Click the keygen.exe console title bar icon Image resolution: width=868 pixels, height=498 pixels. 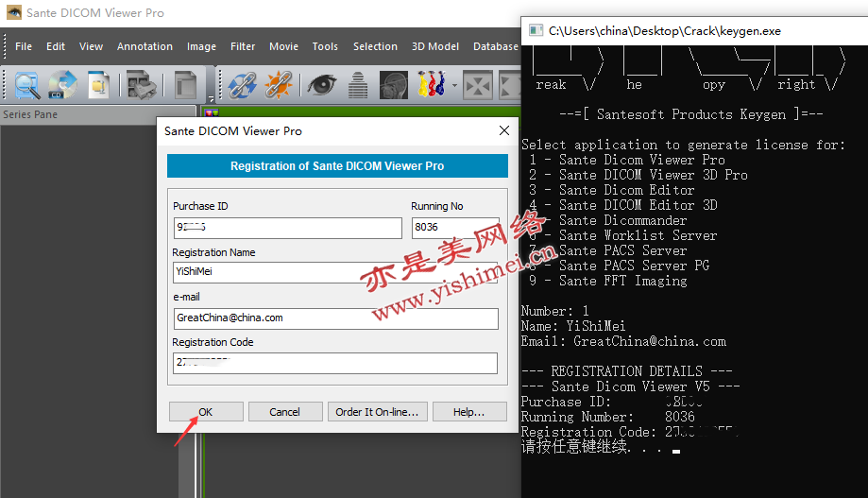pos(536,30)
